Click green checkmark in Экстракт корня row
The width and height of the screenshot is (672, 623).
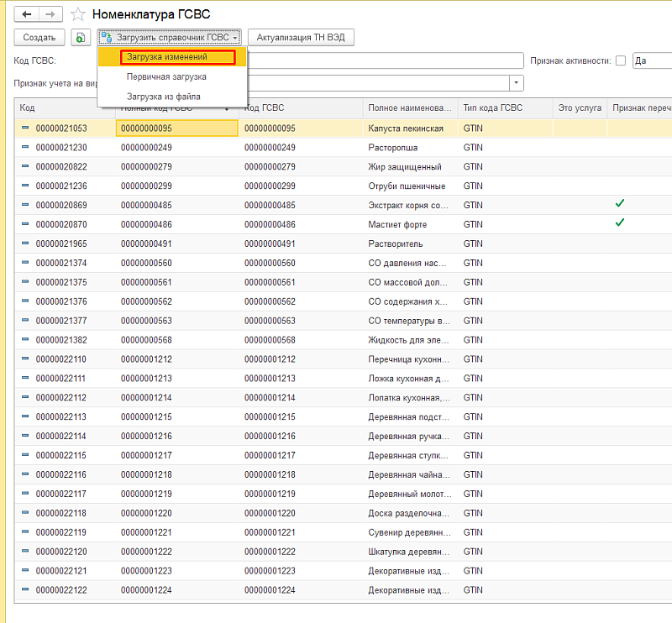620,204
